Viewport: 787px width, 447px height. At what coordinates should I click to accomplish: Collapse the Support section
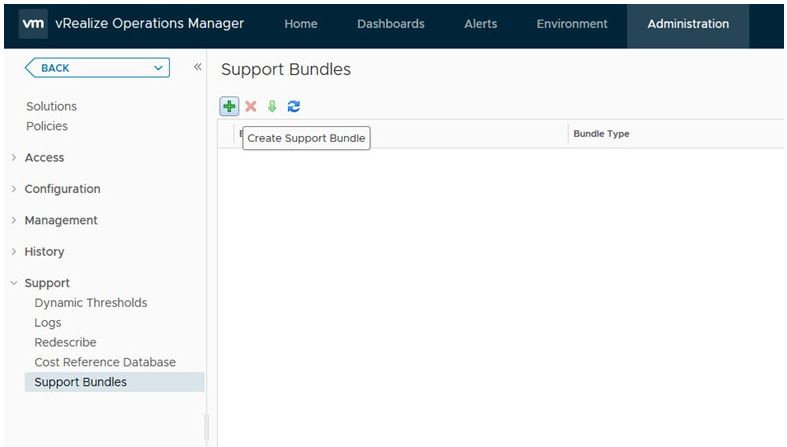pyautogui.click(x=47, y=283)
